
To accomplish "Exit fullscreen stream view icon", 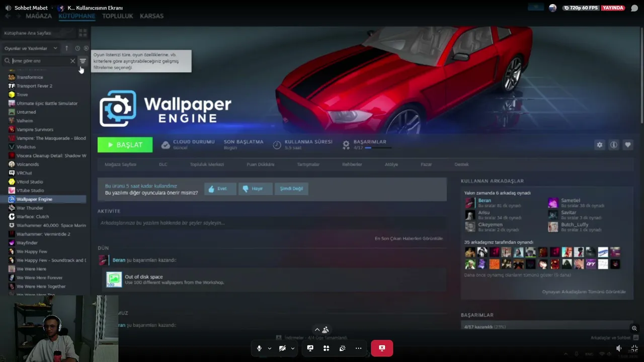I will [634, 348].
